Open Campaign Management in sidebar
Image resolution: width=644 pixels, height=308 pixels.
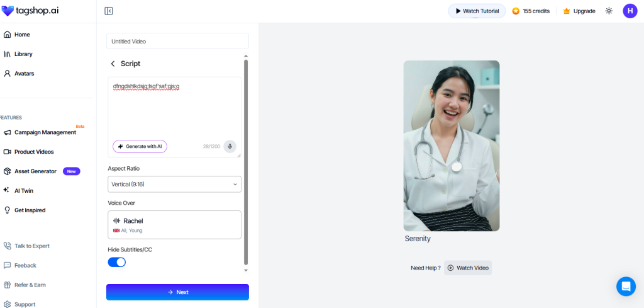point(45,132)
